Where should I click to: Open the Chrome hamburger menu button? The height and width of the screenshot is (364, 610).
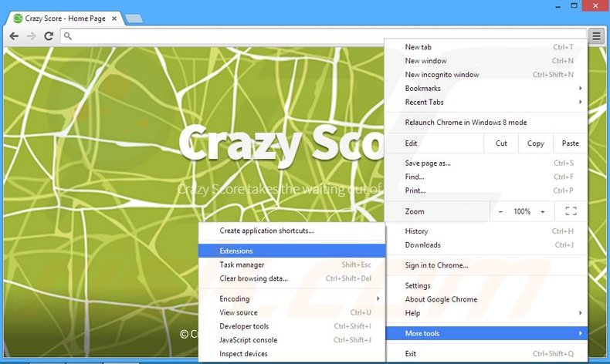tap(596, 36)
